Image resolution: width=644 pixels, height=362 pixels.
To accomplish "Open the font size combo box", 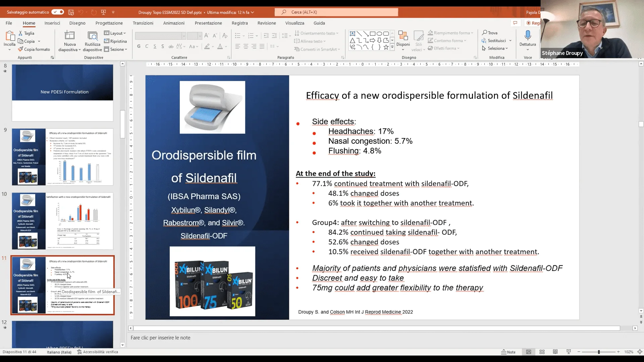I will 194,36.
